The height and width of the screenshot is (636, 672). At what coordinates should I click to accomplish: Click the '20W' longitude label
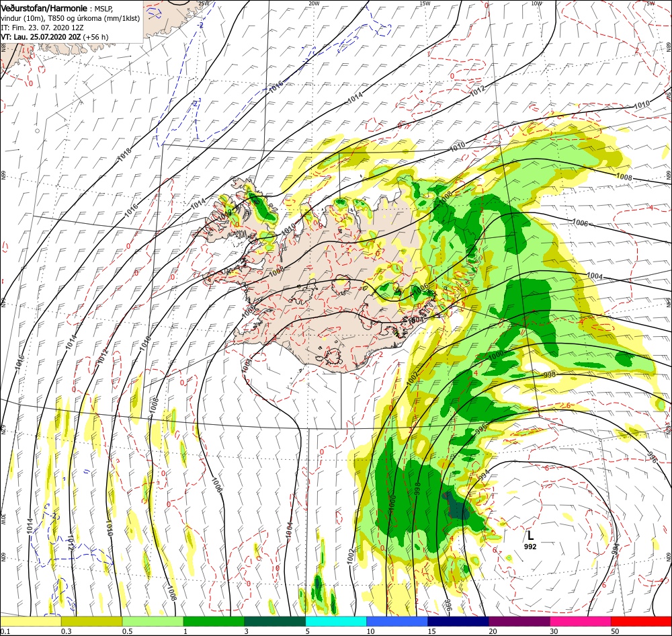314,3
